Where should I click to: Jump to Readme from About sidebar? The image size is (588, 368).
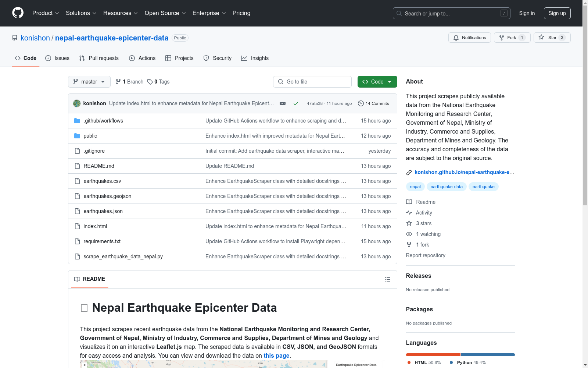coord(421,202)
